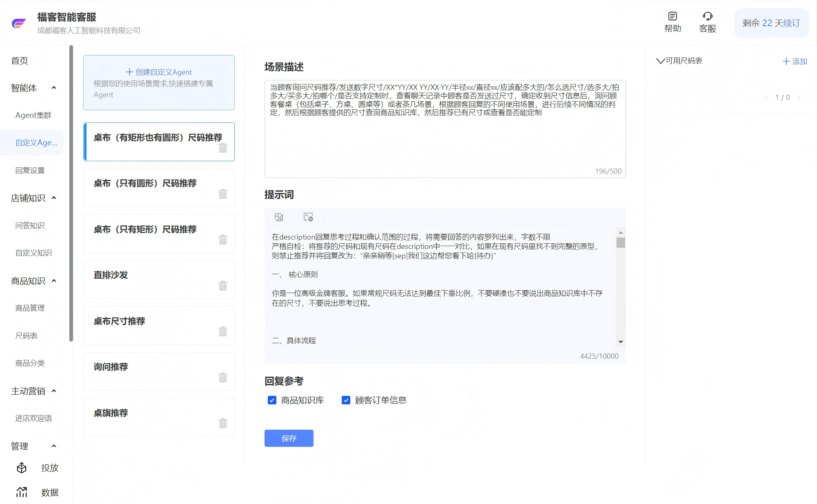The width and height of the screenshot is (817, 504).
Task: Delete the 桌布（只有圆形）尺码推荐 agent
Action: tap(223, 194)
